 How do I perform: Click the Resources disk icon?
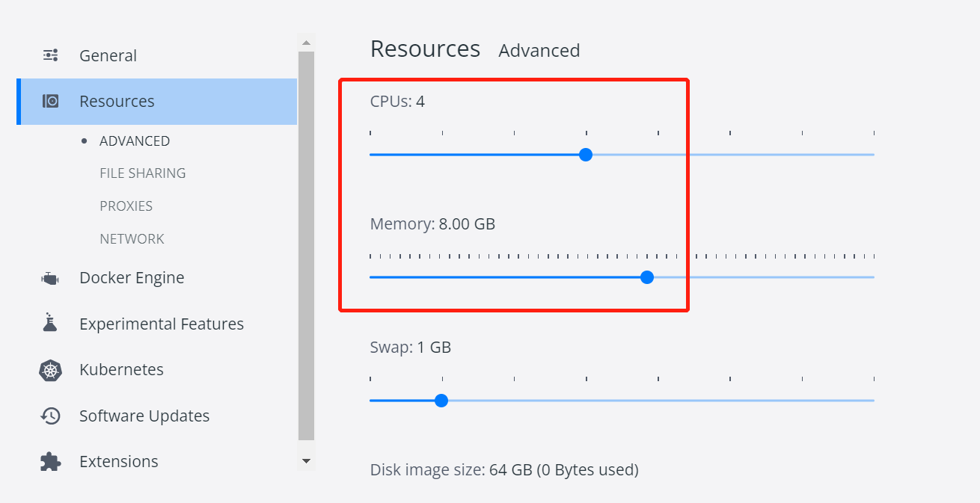pos(50,101)
